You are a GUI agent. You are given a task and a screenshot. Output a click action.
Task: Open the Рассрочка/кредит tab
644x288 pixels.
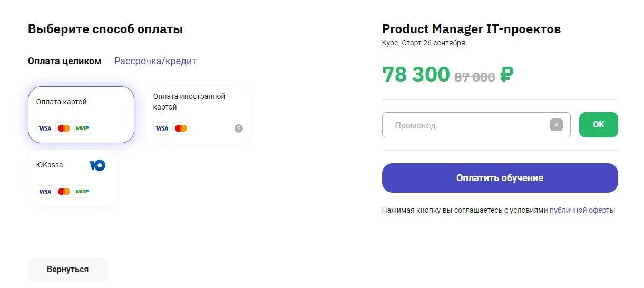[x=155, y=61]
